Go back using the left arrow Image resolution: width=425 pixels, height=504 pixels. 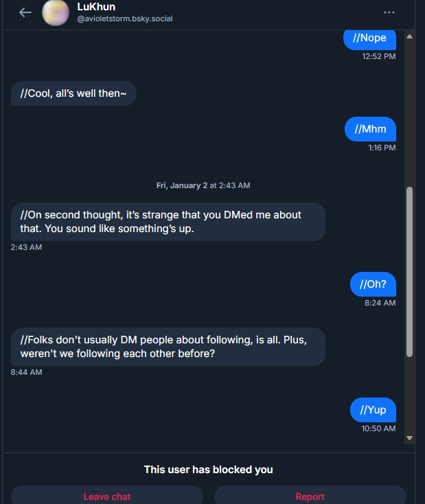tap(25, 12)
